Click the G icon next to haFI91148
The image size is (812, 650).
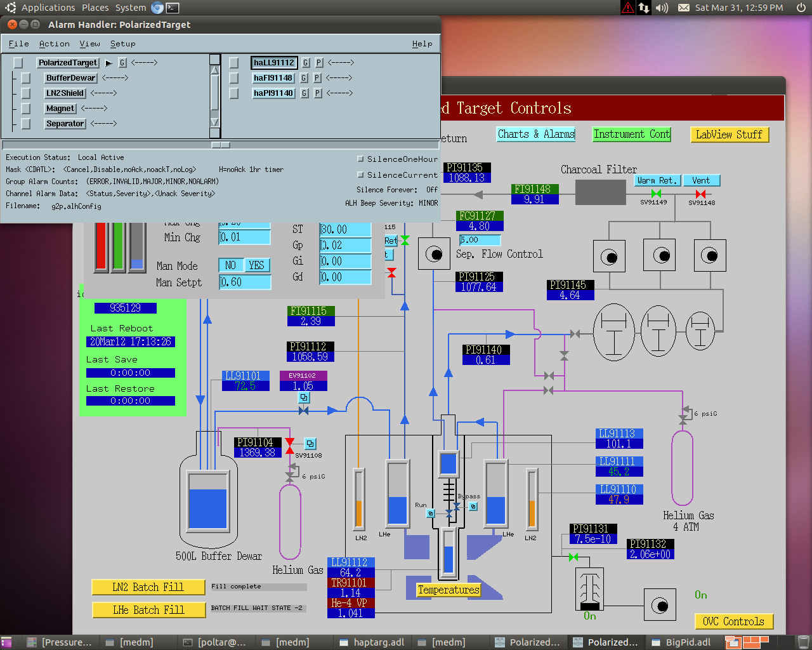pos(304,78)
